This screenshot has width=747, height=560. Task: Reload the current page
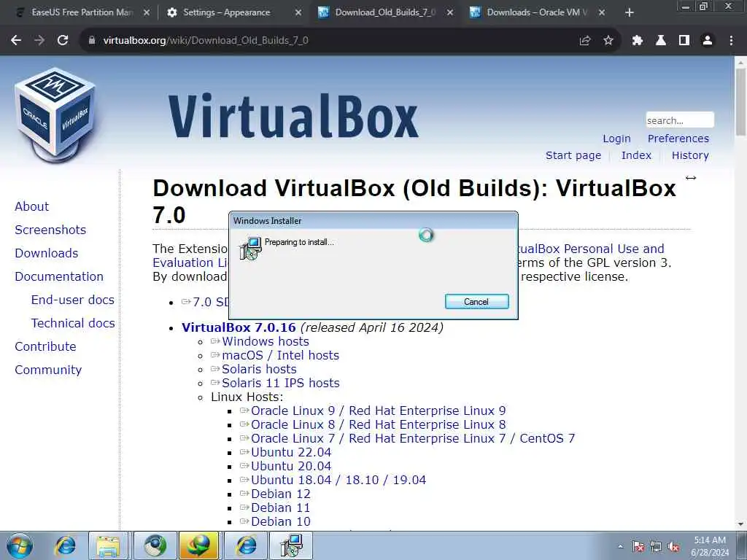coord(63,41)
